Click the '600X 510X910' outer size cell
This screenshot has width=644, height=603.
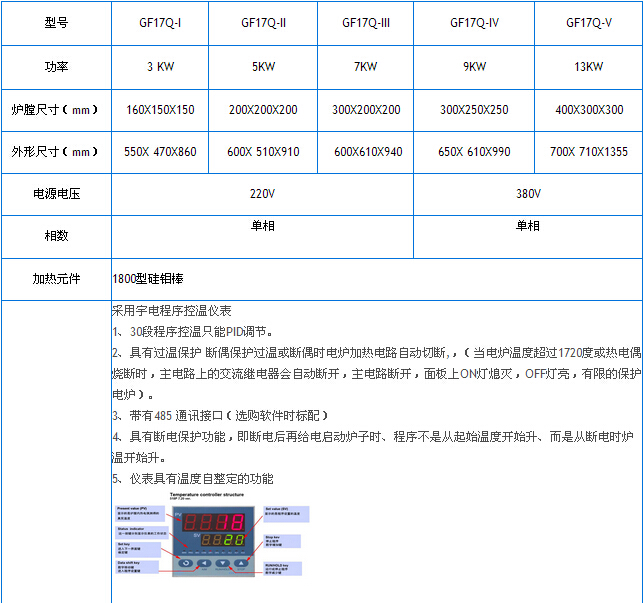click(x=263, y=152)
